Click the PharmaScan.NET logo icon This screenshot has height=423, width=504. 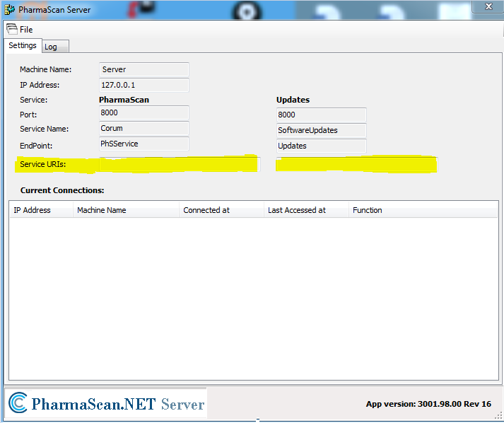pos(18,403)
